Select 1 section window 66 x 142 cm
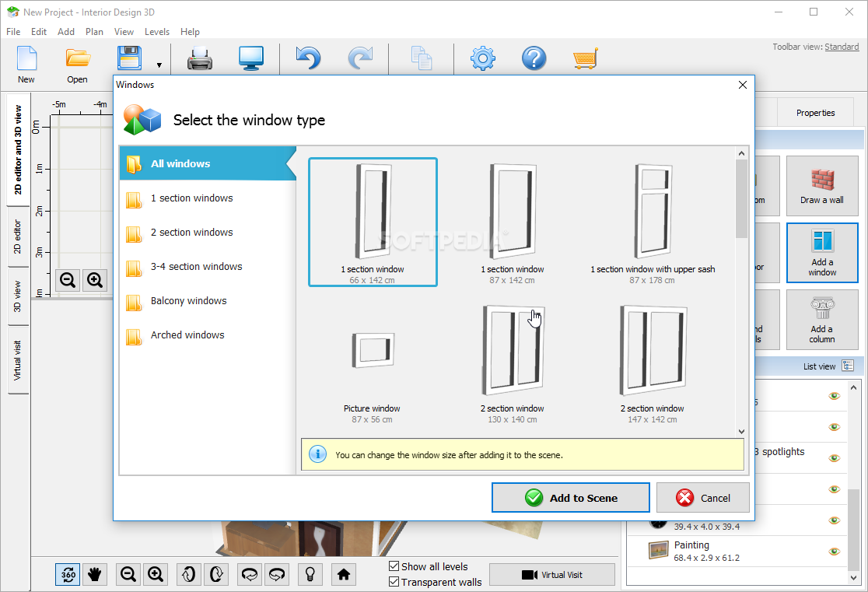The width and height of the screenshot is (868, 592). click(373, 222)
